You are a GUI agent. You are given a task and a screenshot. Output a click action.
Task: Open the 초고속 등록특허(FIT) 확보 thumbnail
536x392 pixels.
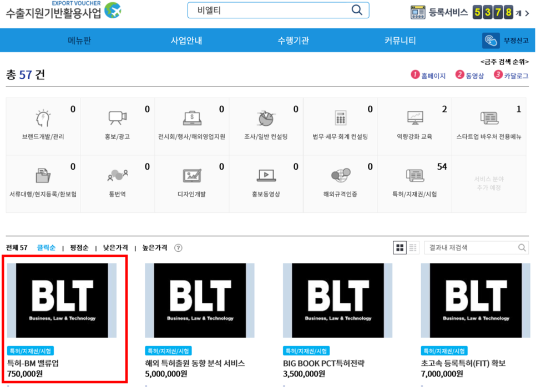pyautogui.click(x=476, y=300)
